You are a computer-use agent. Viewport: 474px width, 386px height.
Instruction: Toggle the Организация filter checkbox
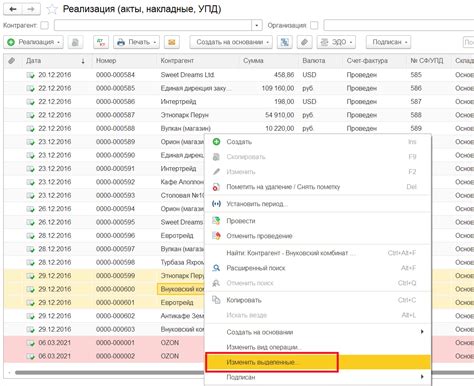[x=314, y=25]
